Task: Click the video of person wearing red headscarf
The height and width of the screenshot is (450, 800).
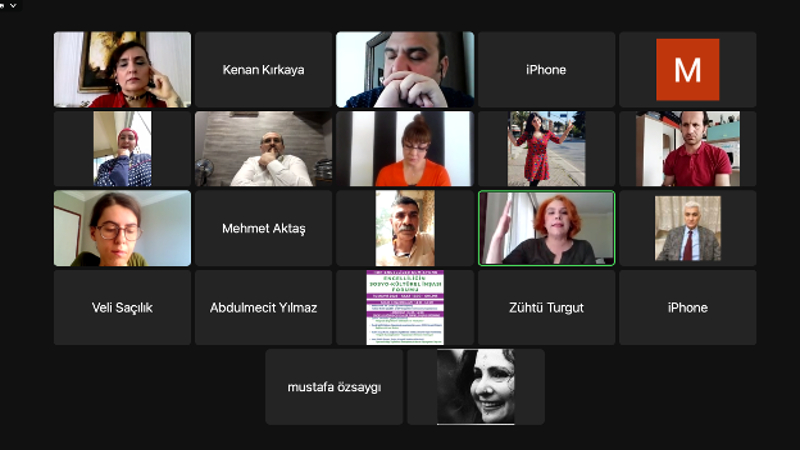Action: (x=122, y=148)
